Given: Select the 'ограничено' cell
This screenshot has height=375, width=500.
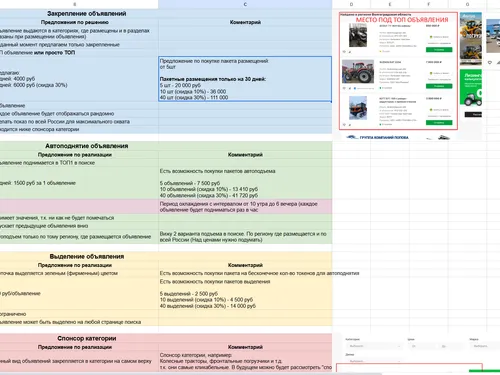Looking at the screenshot, I should click(79, 314).
